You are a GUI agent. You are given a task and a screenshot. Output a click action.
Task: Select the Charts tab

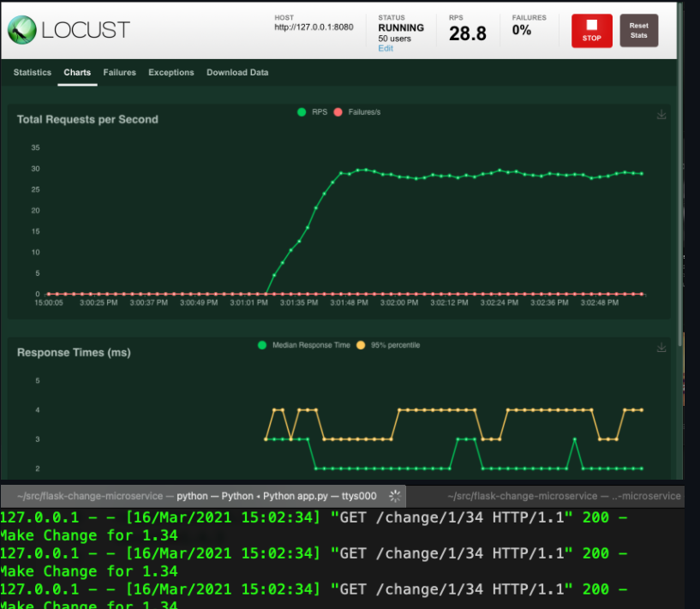click(77, 73)
